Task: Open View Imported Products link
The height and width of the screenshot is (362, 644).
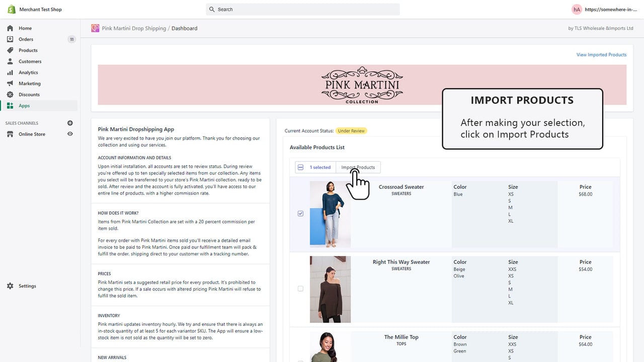Action: tap(601, 55)
